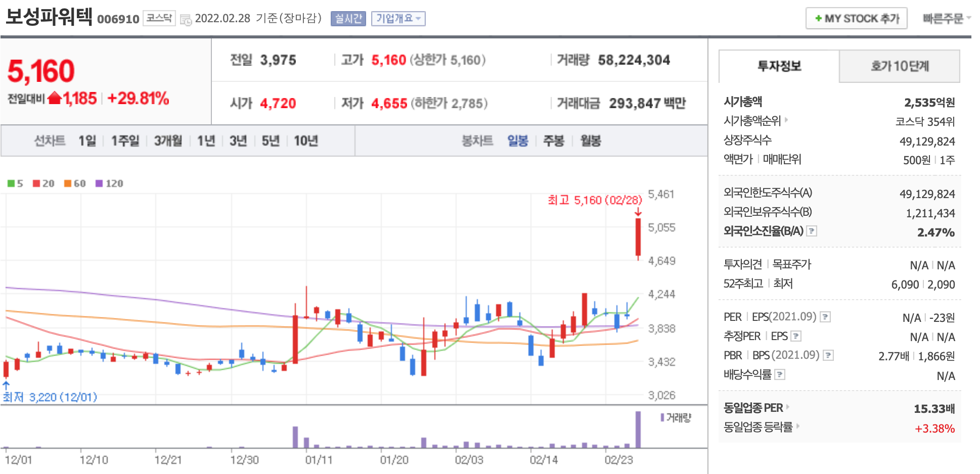Switch to the 투자정보 tab
Image resolution: width=980 pixels, height=474 pixels.
pyautogui.click(x=779, y=66)
